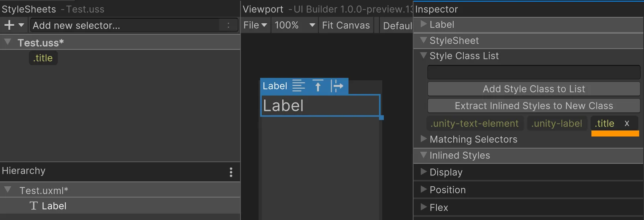Click Add Style Class to List
644x220 pixels.
[534, 89]
